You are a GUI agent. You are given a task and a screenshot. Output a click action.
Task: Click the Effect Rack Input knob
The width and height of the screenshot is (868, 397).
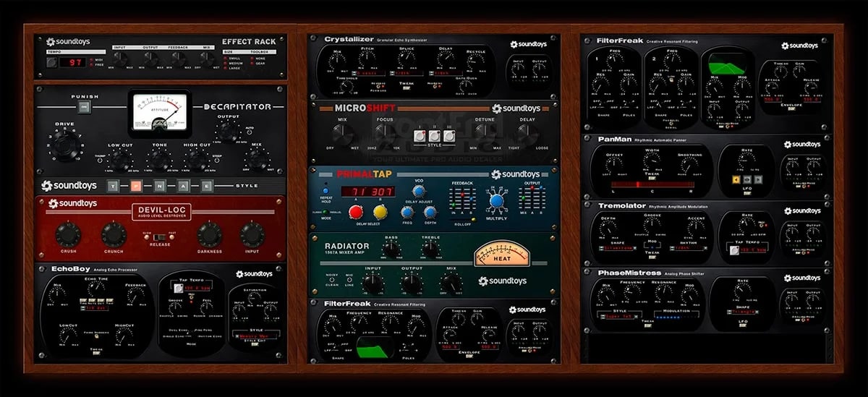point(120,58)
